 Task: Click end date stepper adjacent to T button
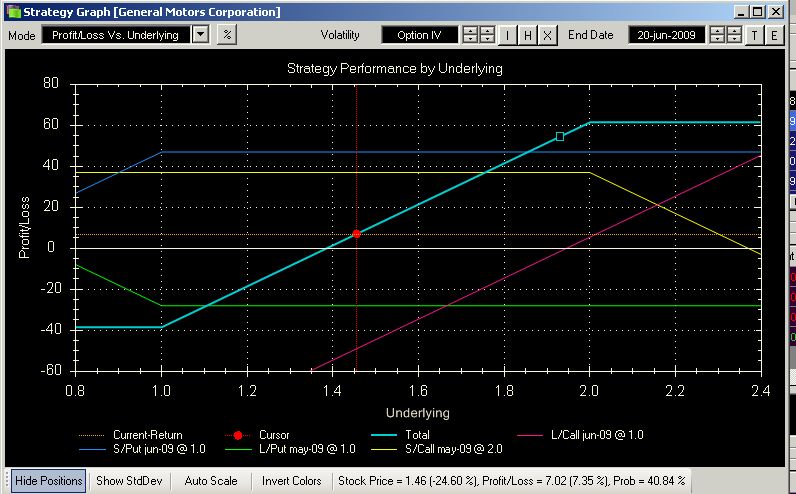[734, 35]
